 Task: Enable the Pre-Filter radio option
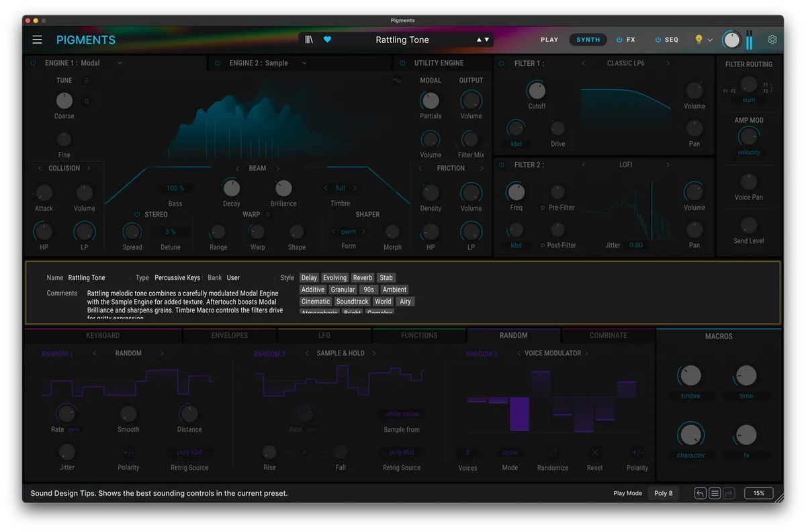[x=543, y=208]
